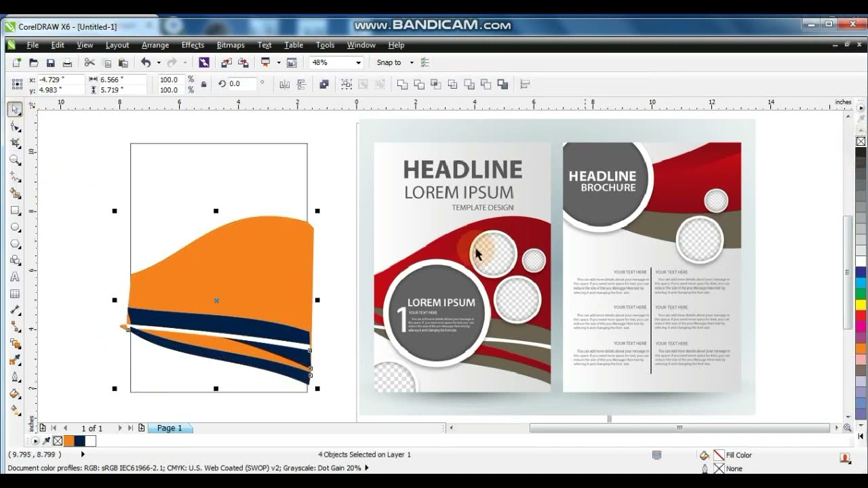This screenshot has height=488, width=868.
Task: Select the Ellipse tool
Action: coord(15,227)
